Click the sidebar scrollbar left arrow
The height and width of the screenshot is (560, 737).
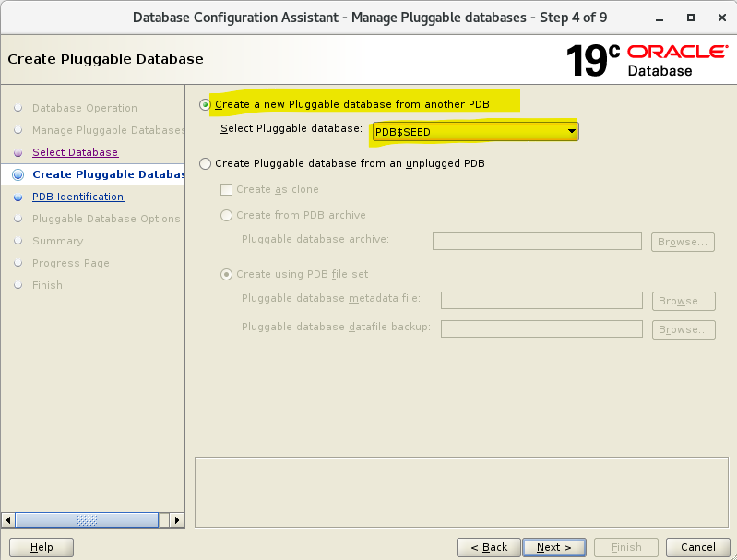click(x=8, y=520)
